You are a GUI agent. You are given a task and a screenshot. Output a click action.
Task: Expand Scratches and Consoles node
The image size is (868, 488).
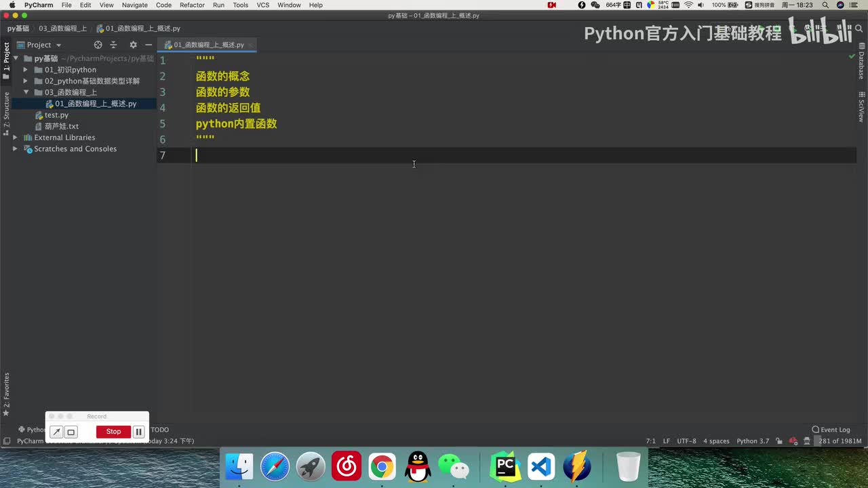[15, 149]
